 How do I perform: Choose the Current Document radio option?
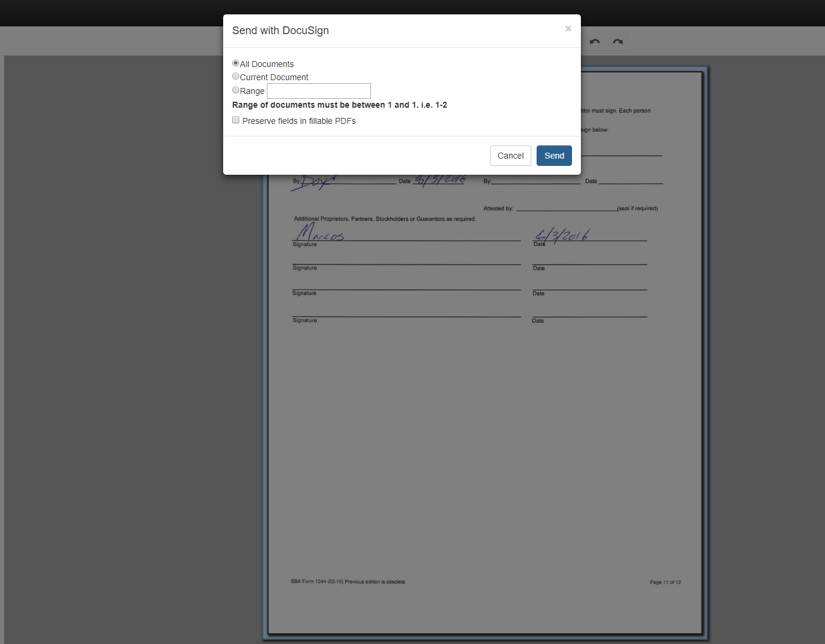236,76
